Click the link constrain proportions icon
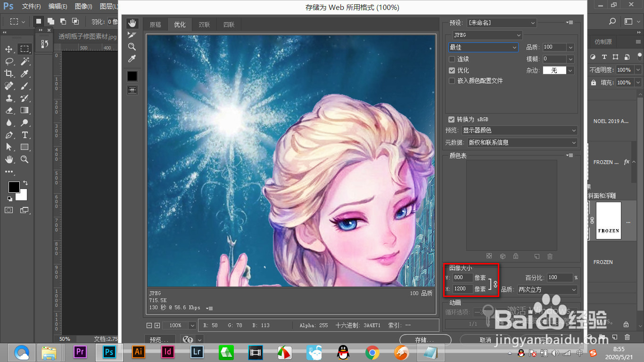The width and height of the screenshot is (644, 362). pos(495,284)
